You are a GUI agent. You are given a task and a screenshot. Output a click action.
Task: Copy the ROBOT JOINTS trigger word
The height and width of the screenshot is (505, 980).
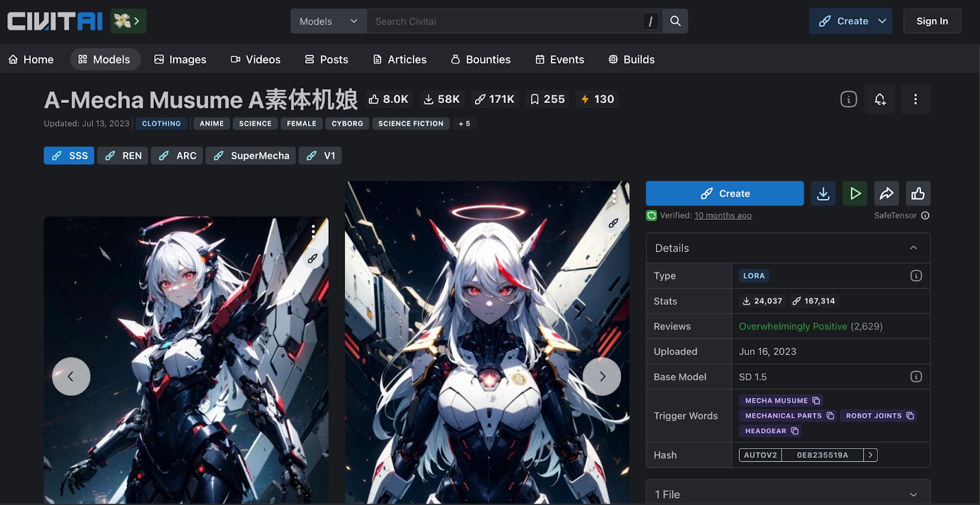click(x=910, y=416)
